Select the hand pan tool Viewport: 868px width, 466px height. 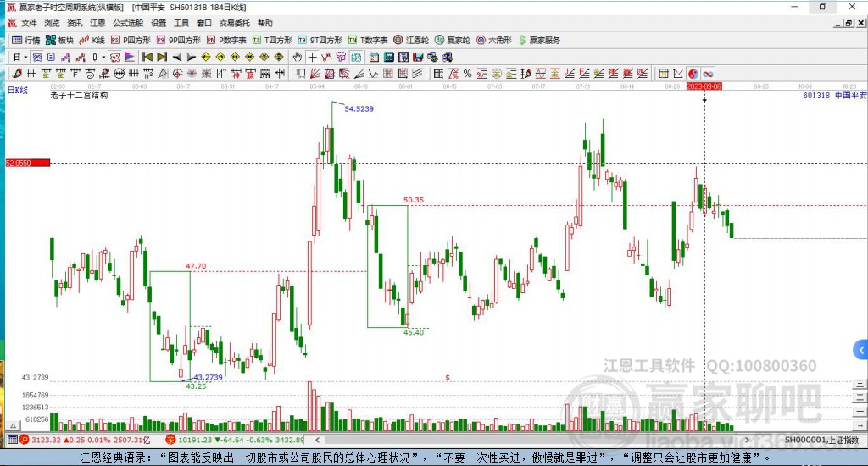tap(298, 57)
